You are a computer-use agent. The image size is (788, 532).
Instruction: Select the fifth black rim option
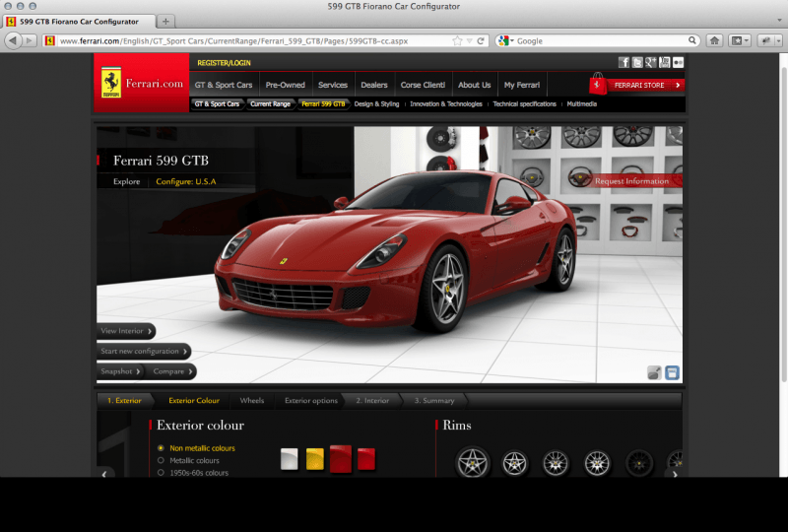[x=638, y=463]
